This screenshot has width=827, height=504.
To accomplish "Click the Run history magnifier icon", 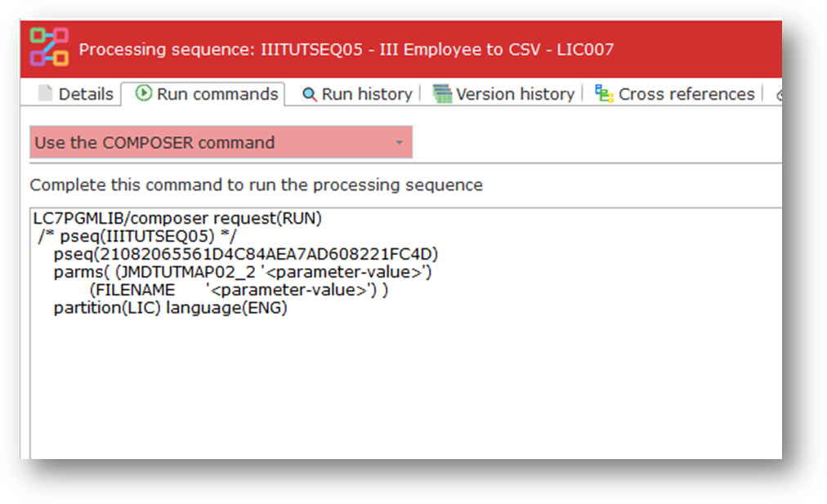I will [309, 95].
